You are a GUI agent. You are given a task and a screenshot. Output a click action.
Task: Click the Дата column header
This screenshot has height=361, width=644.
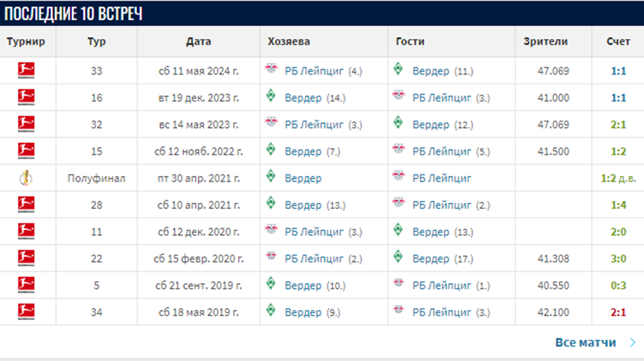pos(198,41)
